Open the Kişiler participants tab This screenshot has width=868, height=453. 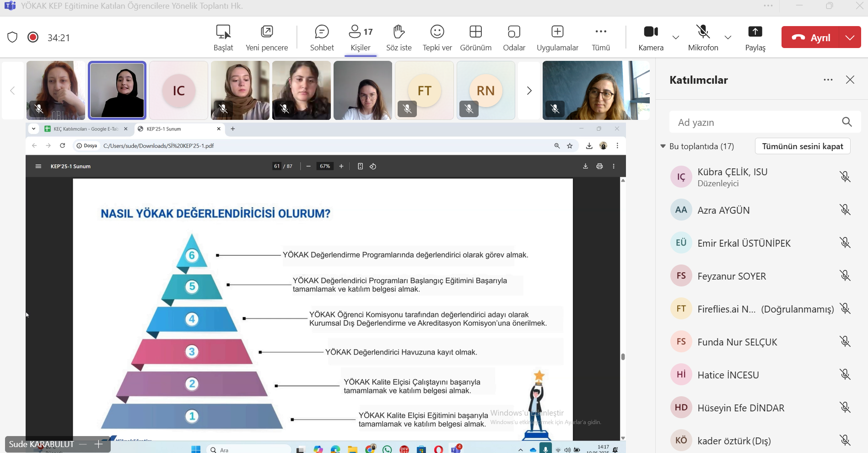361,38
